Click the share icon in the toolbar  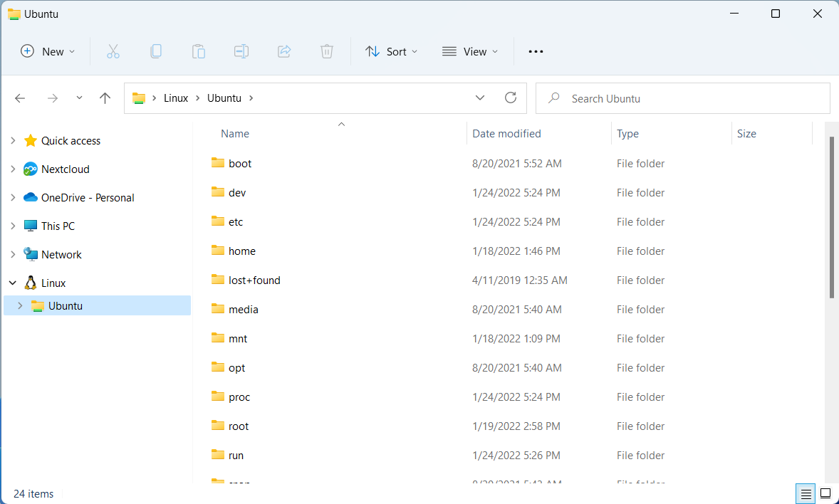(x=284, y=51)
